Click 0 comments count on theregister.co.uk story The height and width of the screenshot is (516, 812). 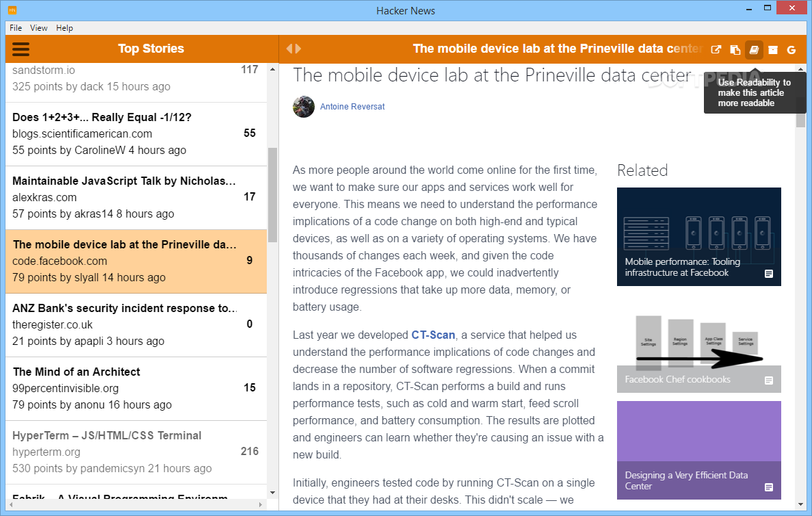tap(250, 324)
